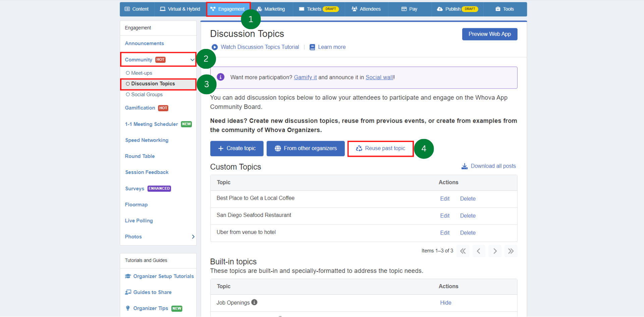
Task: Switch to the Pay tab
Action: [409, 9]
